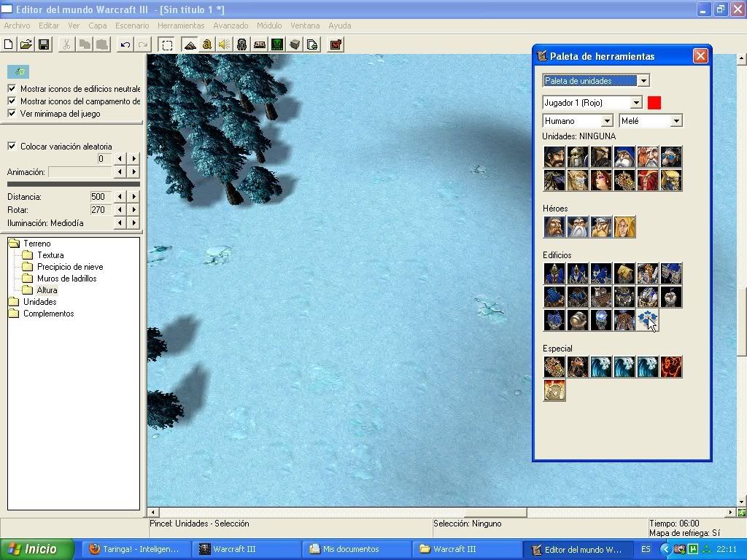Image resolution: width=747 pixels, height=560 pixels.
Task: Open a map with the Open folder icon
Action: pyautogui.click(x=26, y=44)
